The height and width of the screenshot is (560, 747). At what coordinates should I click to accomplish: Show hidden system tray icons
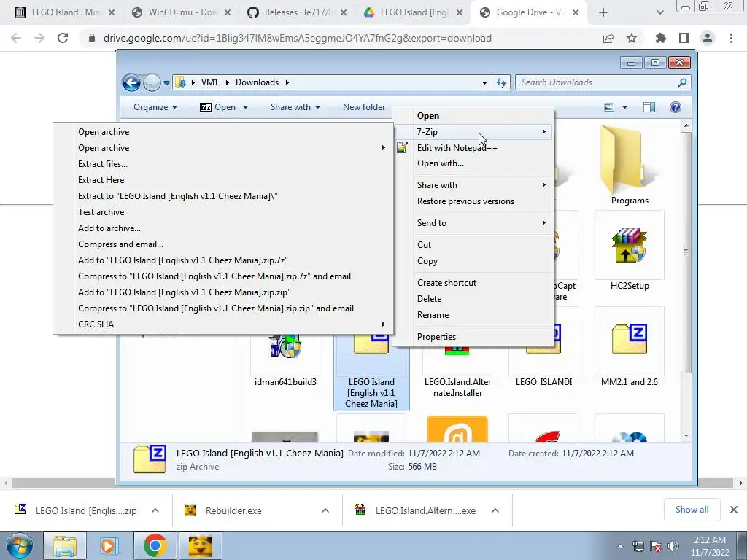[x=620, y=546]
